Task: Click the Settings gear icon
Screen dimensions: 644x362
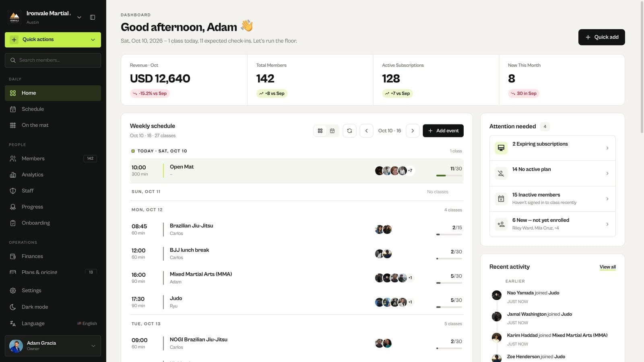Action: pyautogui.click(x=13, y=290)
